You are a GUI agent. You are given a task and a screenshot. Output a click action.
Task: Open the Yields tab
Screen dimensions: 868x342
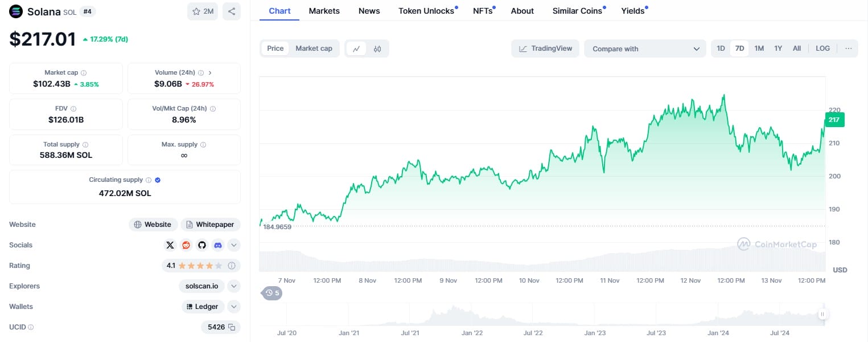click(633, 11)
